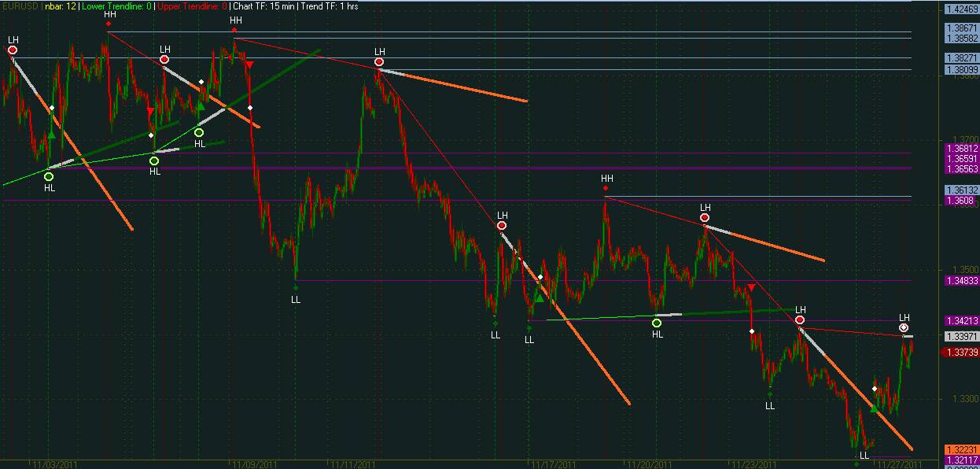
Task: Select the leftmost HL circle marker
Action: coord(49,176)
